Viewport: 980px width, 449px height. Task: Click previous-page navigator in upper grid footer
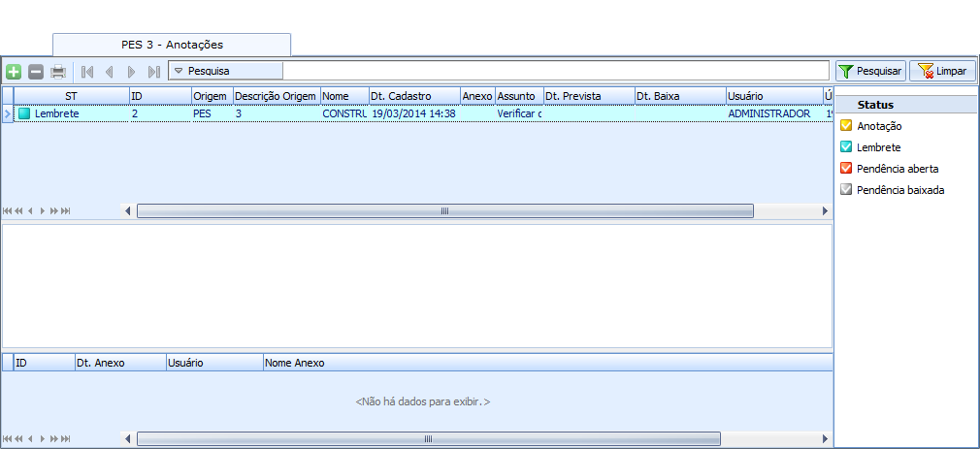coord(18,211)
